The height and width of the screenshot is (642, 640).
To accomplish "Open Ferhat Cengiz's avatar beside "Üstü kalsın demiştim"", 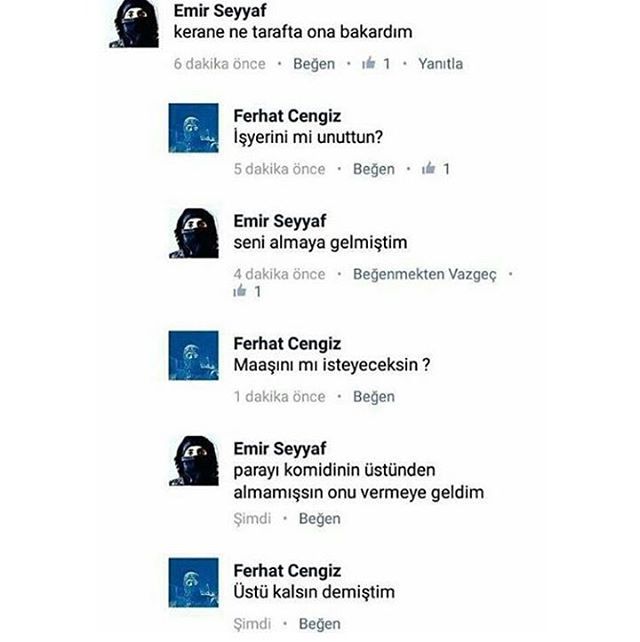I will click(x=193, y=583).
